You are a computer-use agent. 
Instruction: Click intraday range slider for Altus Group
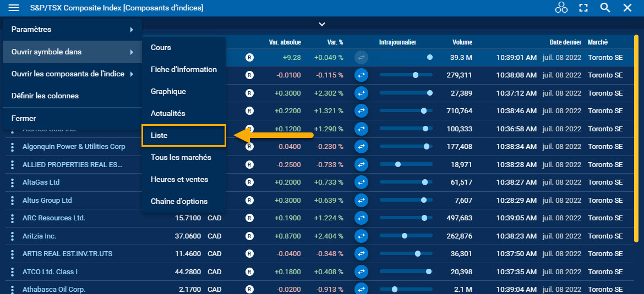406,200
